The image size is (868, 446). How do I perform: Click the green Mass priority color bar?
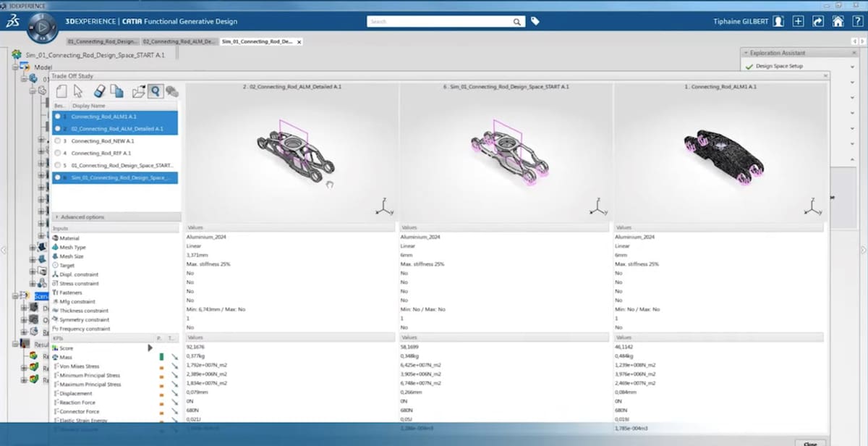161,357
